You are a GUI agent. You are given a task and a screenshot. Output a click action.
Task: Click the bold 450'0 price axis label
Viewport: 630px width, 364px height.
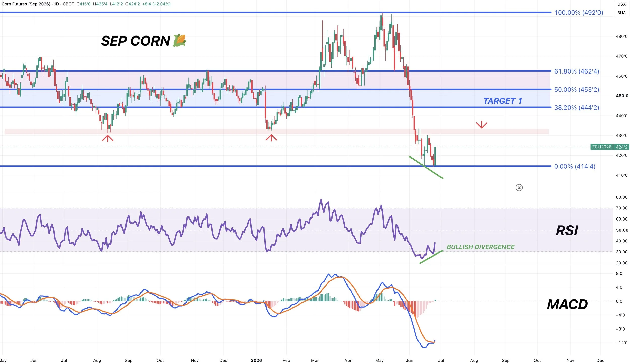[622, 96]
